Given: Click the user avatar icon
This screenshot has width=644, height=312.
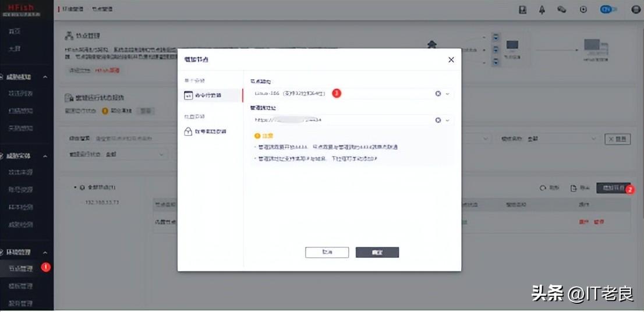Looking at the screenshot, I should (635, 9).
